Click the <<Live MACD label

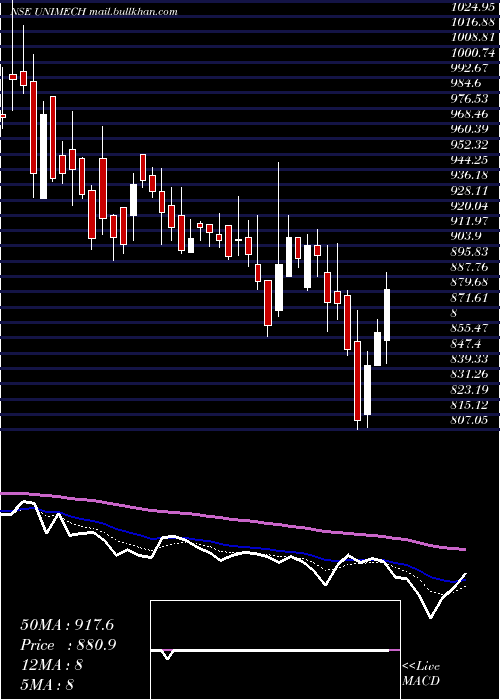click(421, 674)
